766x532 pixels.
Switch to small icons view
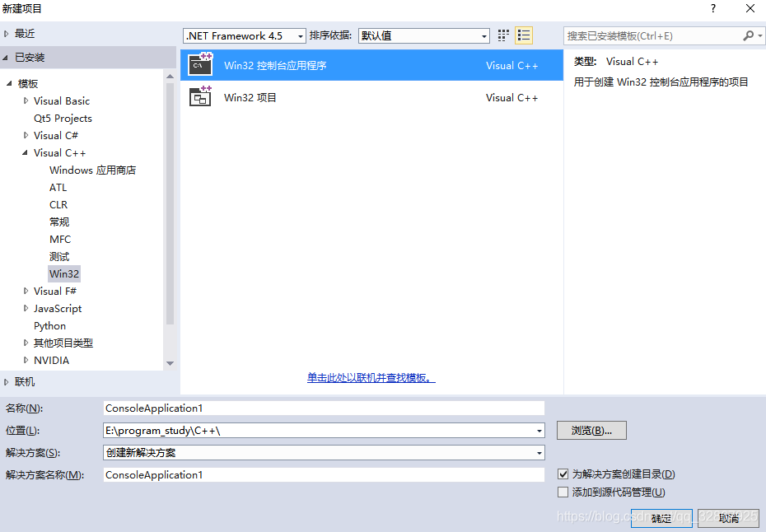[503, 35]
